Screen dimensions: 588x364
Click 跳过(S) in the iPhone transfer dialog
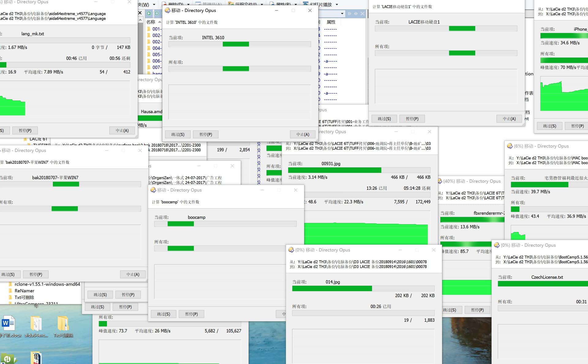549,126
